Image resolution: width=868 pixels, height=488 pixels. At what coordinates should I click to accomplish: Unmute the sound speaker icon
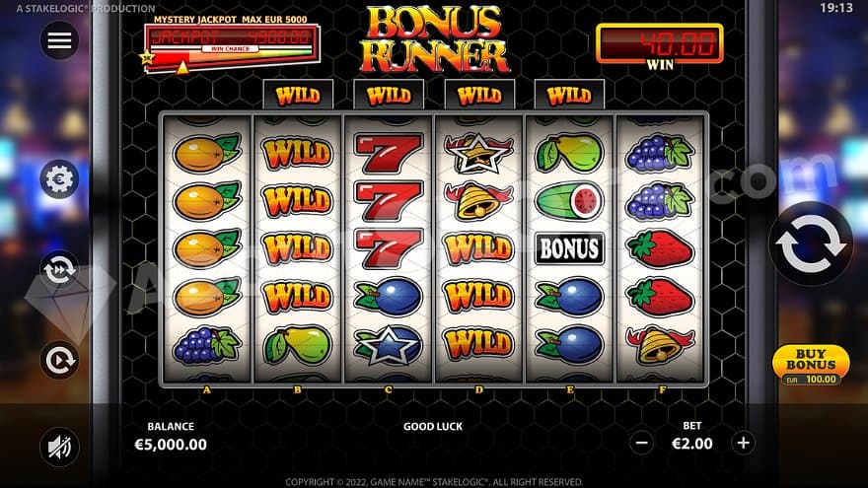point(59,447)
